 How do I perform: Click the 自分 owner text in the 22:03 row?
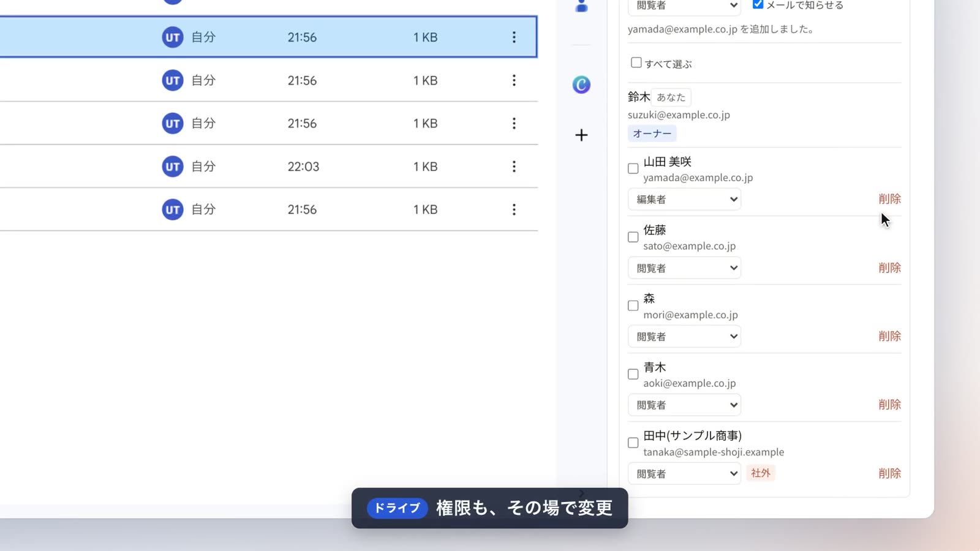tap(203, 167)
